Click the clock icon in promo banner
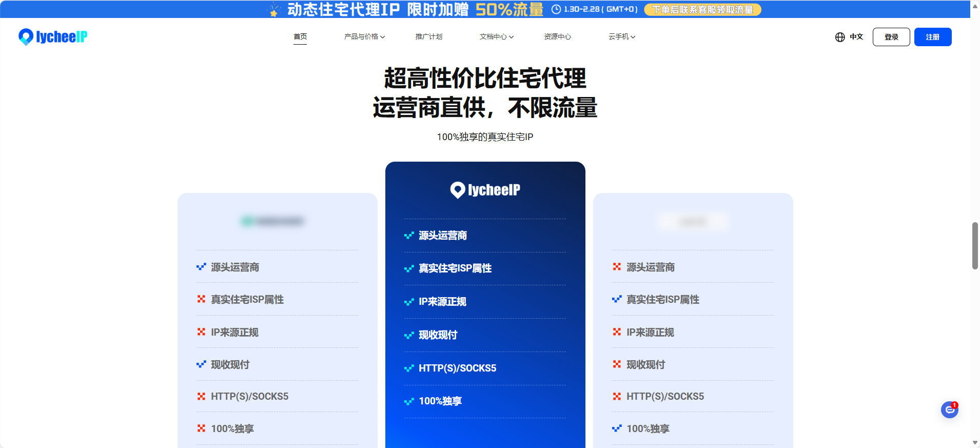The image size is (980, 448). tap(556, 9)
